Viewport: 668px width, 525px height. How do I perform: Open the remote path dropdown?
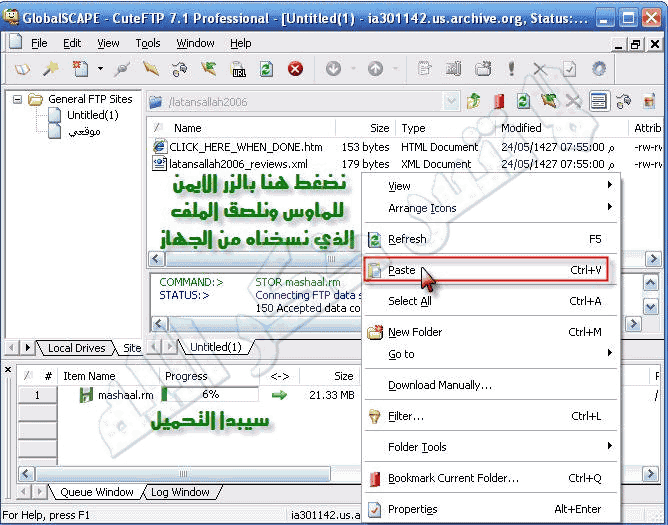pos(452,101)
